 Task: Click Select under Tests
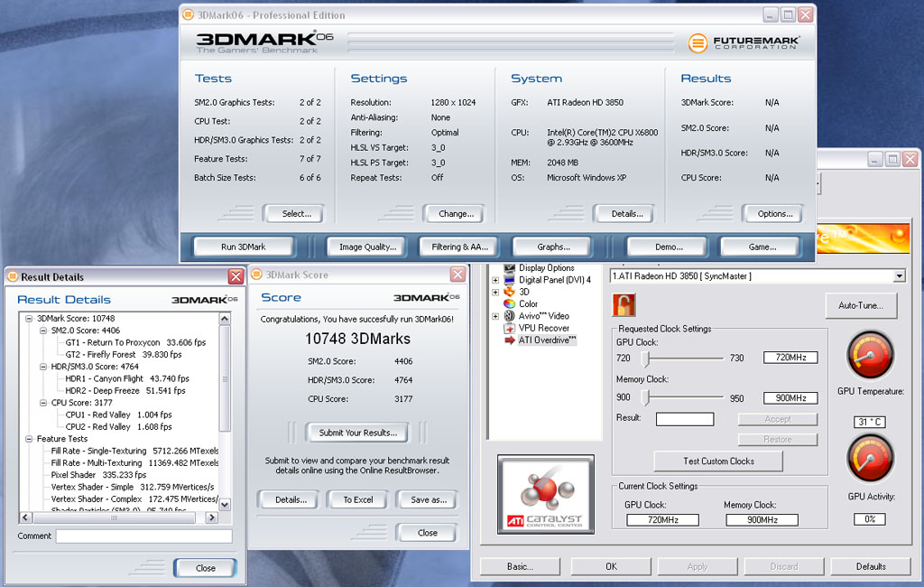[x=296, y=213]
